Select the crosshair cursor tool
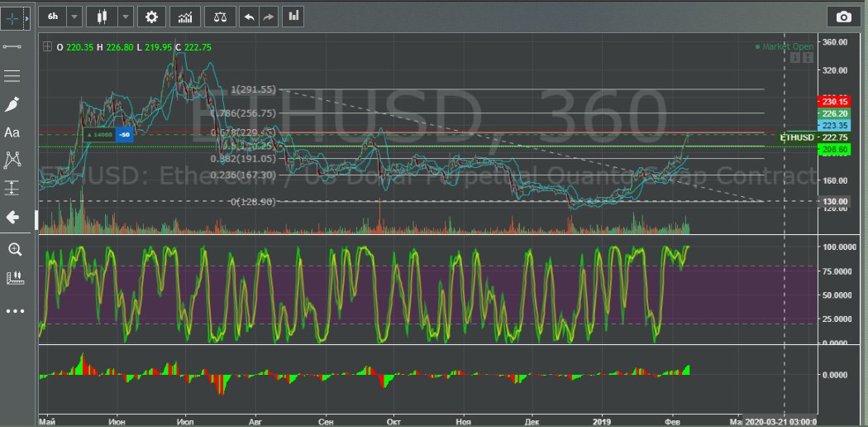The height and width of the screenshot is (427, 868). [12, 17]
